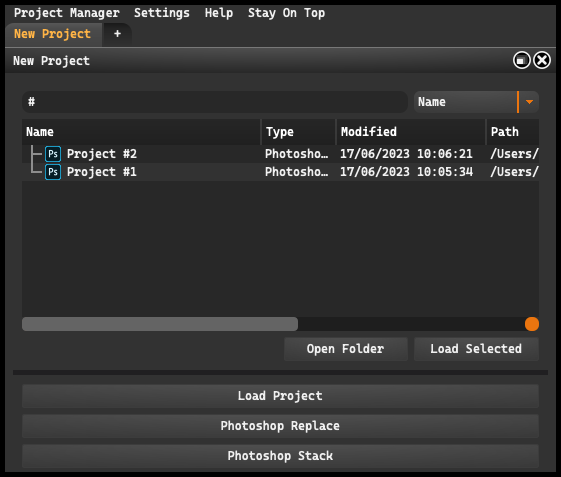Click the Photoshop icon for Project #1
561x477 pixels.
[x=53, y=172]
